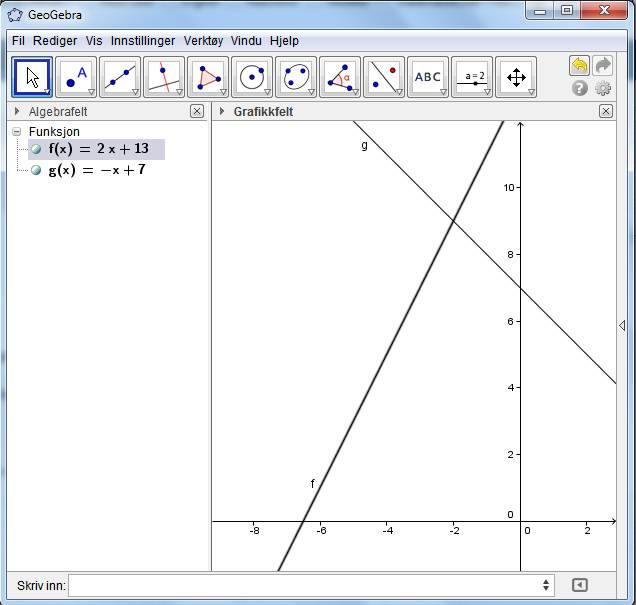The width and height of the screenshot is (636, 605).
Task: Open the Verktøy menu
Action: [x=203, y=41]
